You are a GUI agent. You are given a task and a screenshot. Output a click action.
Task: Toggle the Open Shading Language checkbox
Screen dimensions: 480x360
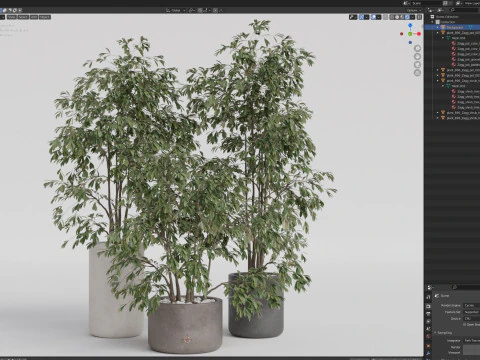[x=465, y=324]
